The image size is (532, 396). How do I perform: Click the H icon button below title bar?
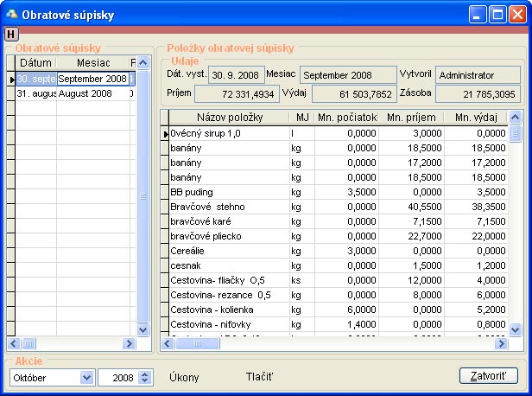click(x=10, y=34)
